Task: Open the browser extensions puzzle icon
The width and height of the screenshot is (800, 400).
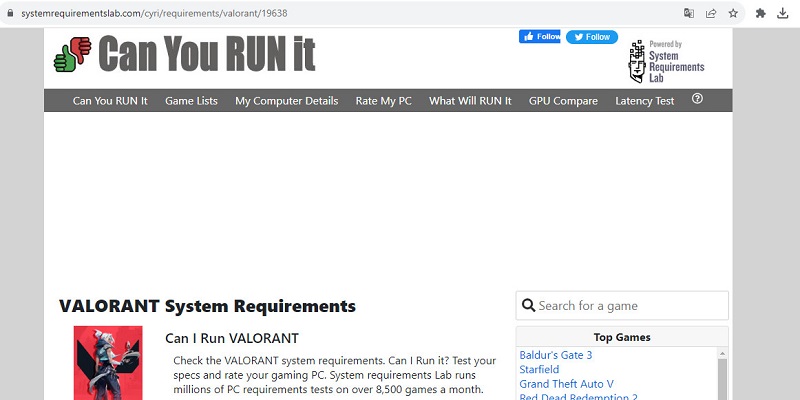Action: [761, 13]
